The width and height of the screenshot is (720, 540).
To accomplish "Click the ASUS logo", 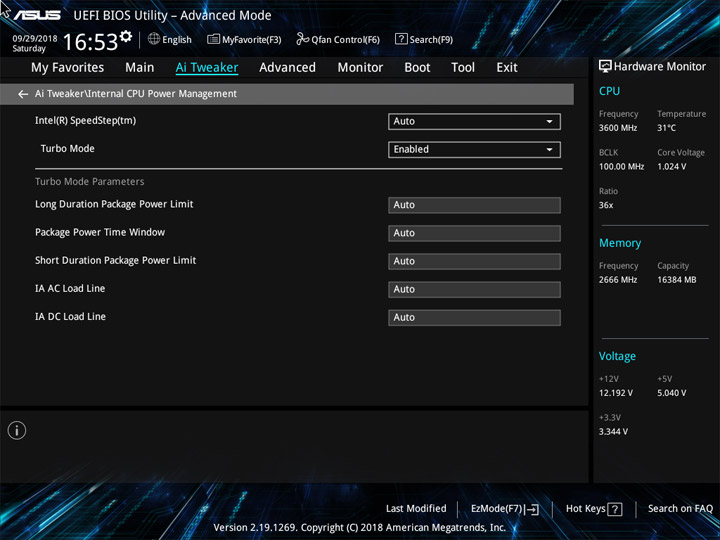I will coord(37,16).
